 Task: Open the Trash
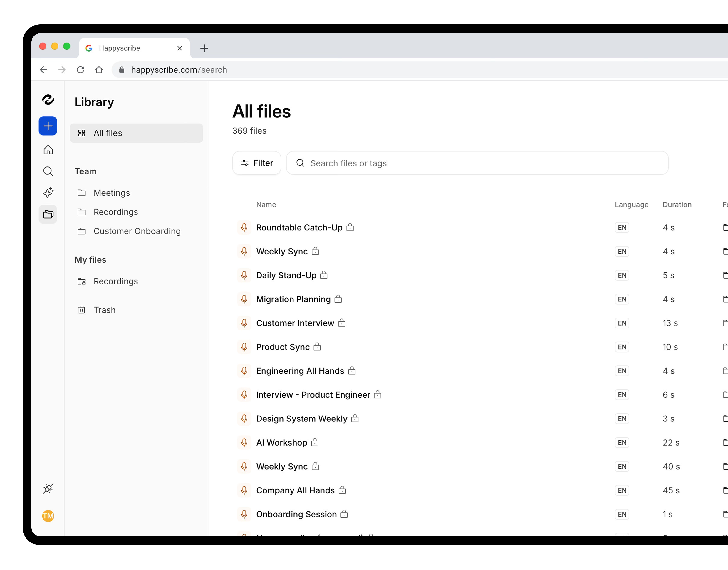(136, 310)
